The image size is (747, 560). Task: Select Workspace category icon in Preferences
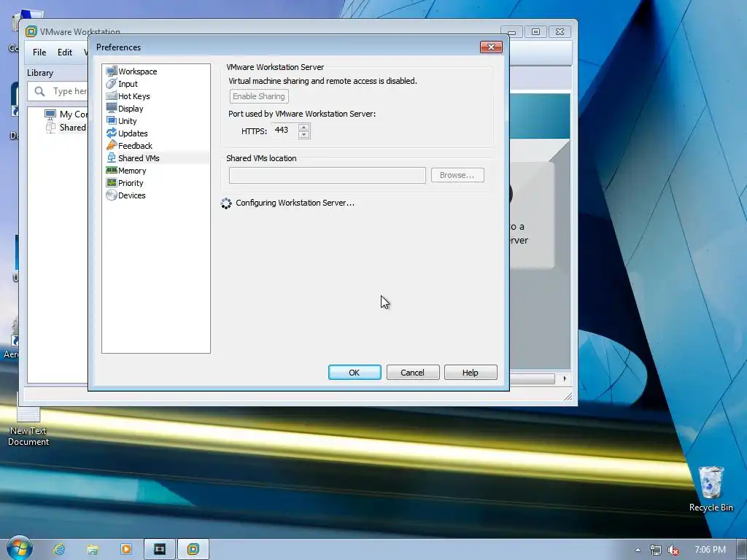112,71
